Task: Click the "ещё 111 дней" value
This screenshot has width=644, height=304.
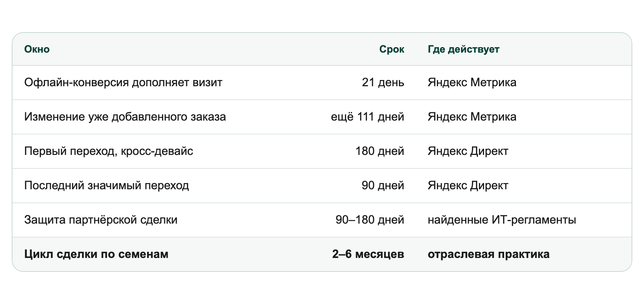Action: tap(367, 117)
